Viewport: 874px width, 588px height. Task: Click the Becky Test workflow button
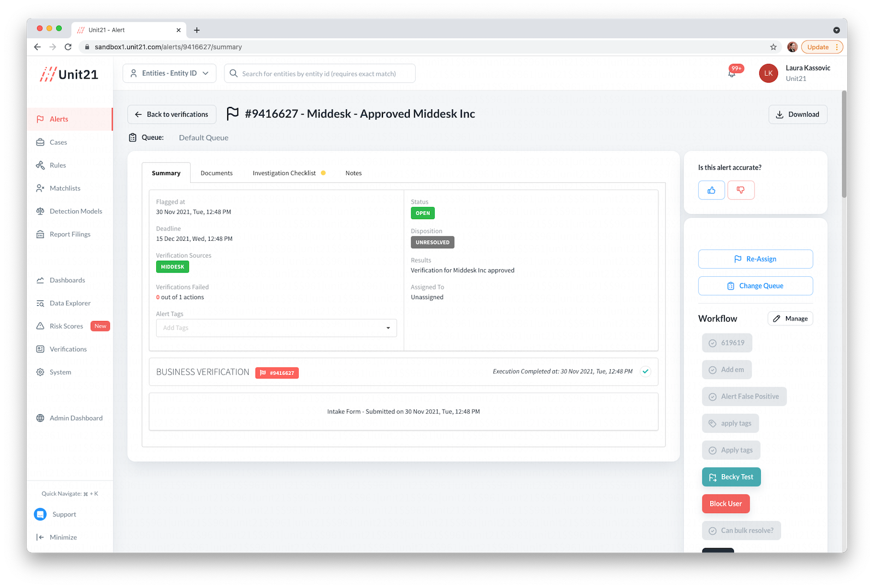tap(731, 477)
